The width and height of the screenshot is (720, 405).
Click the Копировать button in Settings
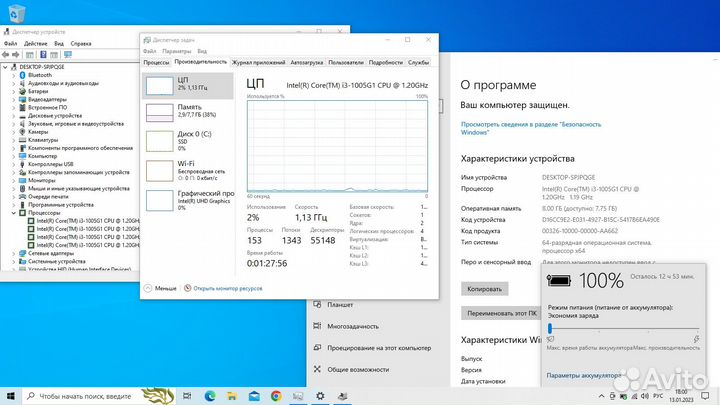(x=484, y=289)
